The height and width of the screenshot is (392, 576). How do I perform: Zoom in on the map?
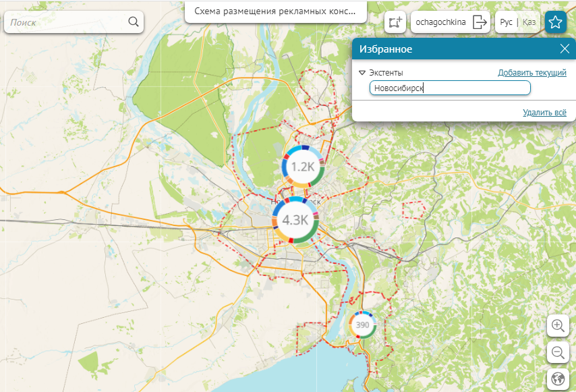pyautogui.click(x=558, y=326)
